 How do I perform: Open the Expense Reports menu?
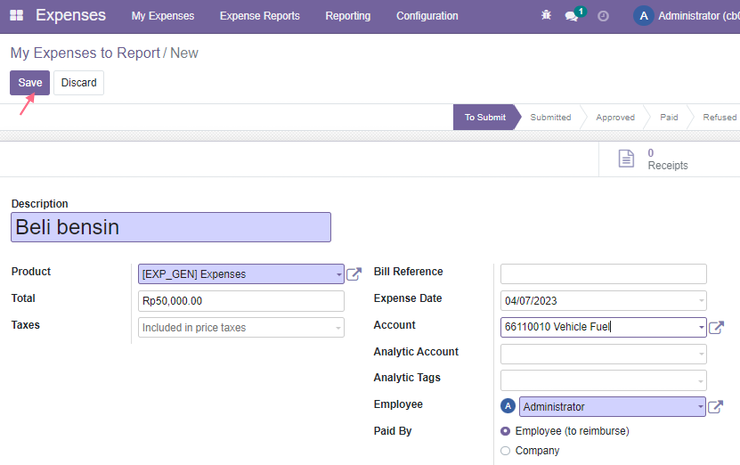pyautogui.click(x=260, y=16)
